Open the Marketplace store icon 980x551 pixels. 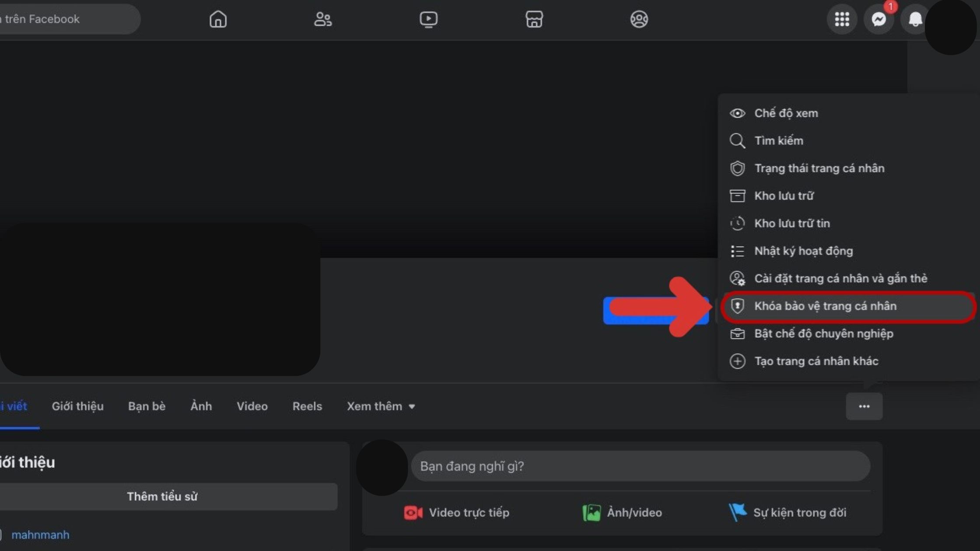[x=534, y=19]
